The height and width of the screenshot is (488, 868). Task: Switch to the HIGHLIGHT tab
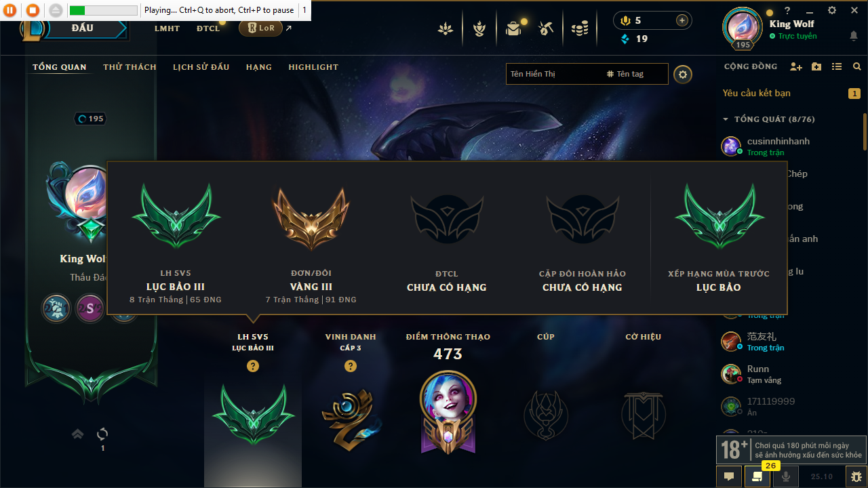[313, 67]
